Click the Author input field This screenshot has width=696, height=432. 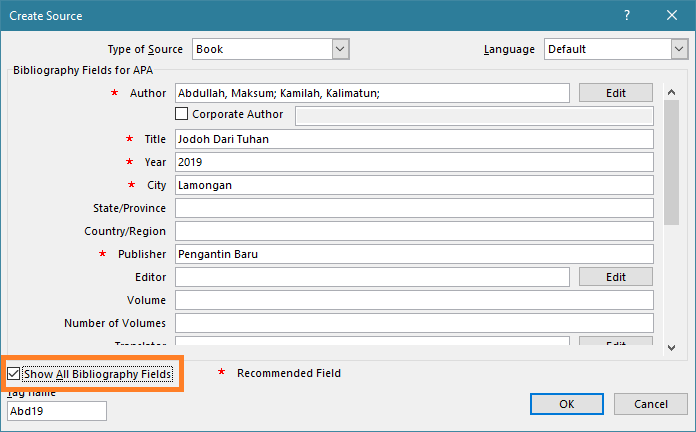pyautogui.click(x=372, y=93)
